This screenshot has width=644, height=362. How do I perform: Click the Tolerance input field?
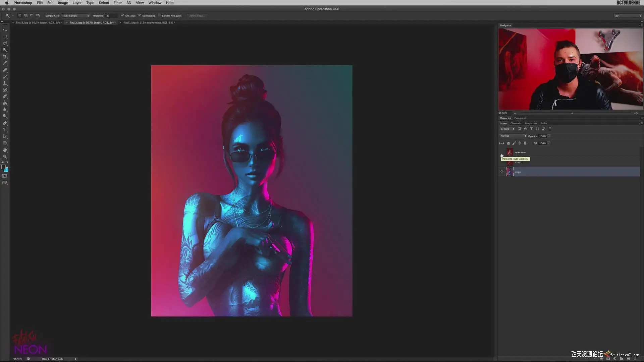[x=111, y=16]
